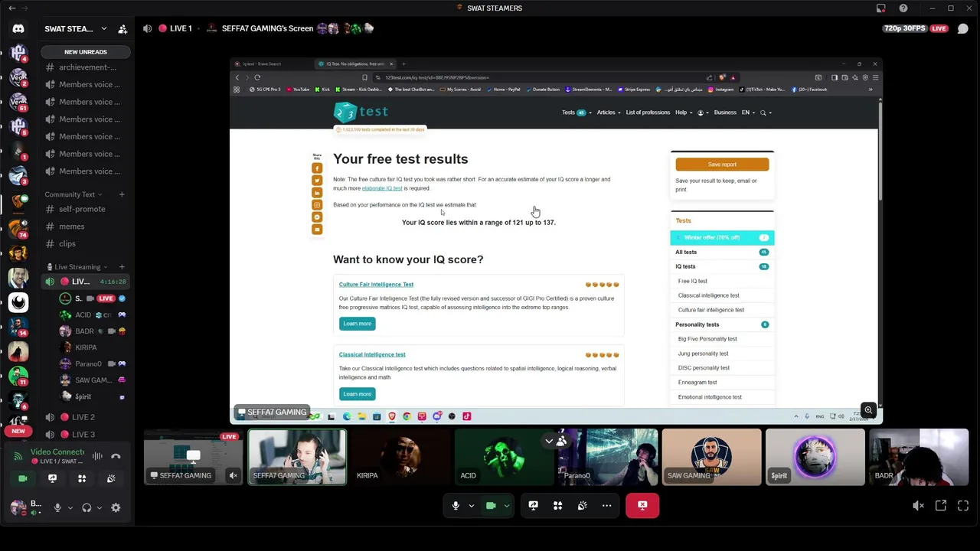Image resolution: width=980 pixels, height=551 pixels.
Task: Stop watching the stream red button
Action: [x=642, y=505]
